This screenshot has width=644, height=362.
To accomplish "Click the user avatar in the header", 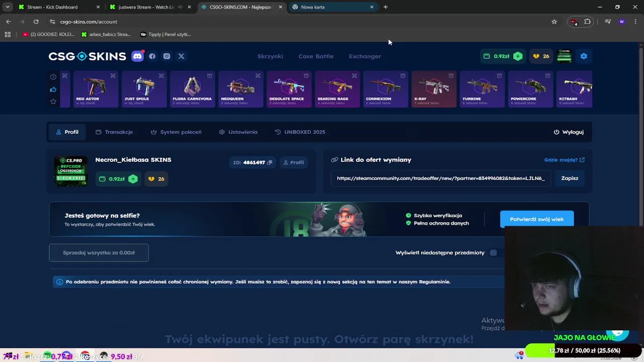I will (x=564, y=56).
